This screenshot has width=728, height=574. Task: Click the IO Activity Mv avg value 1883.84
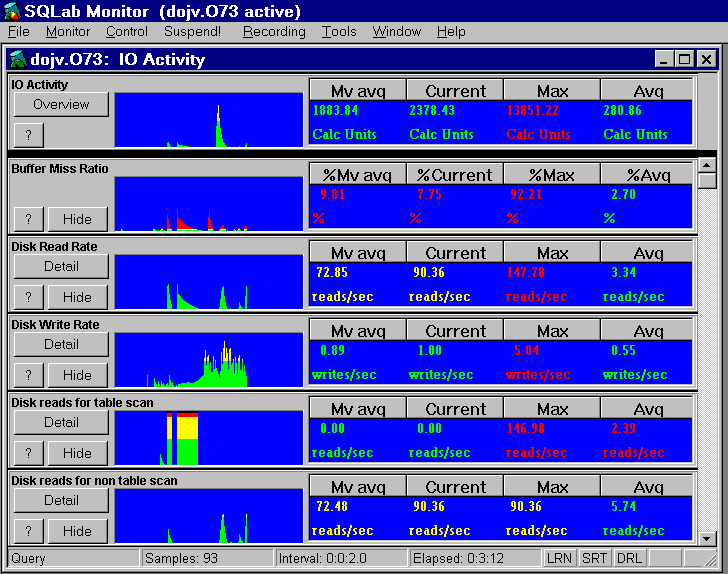click(335, 111)
